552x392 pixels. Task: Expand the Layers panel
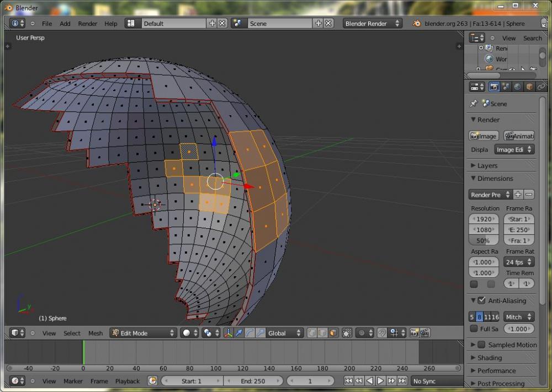pos(487,165)
